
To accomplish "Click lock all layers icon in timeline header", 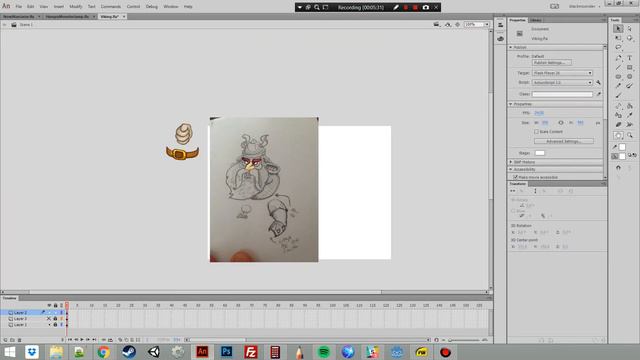I will click(56, 305).
